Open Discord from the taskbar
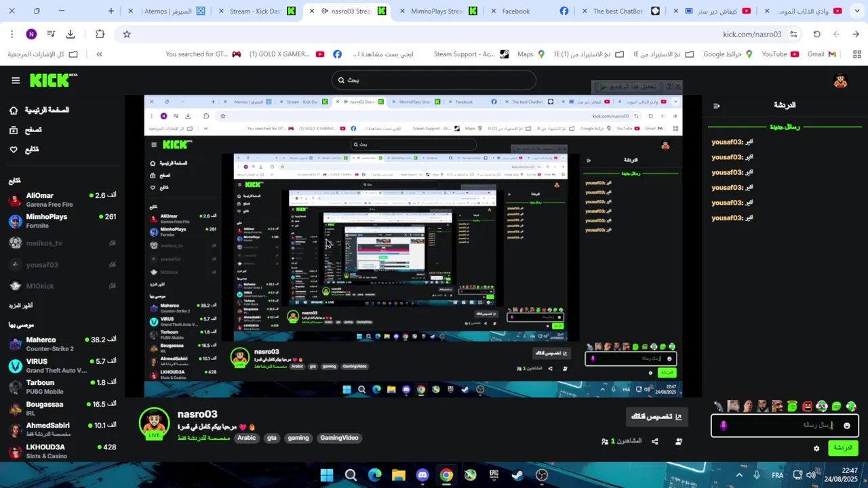 click(x=422, y=475)
